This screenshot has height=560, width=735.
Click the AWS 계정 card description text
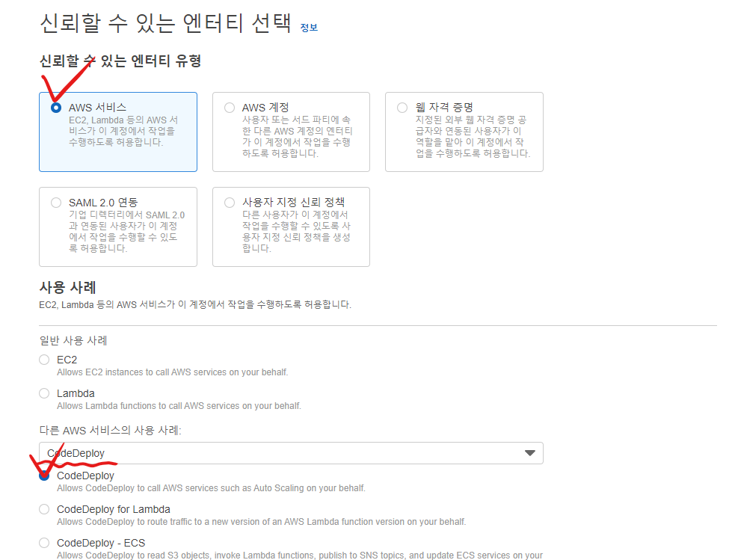[x=297, y=137]
